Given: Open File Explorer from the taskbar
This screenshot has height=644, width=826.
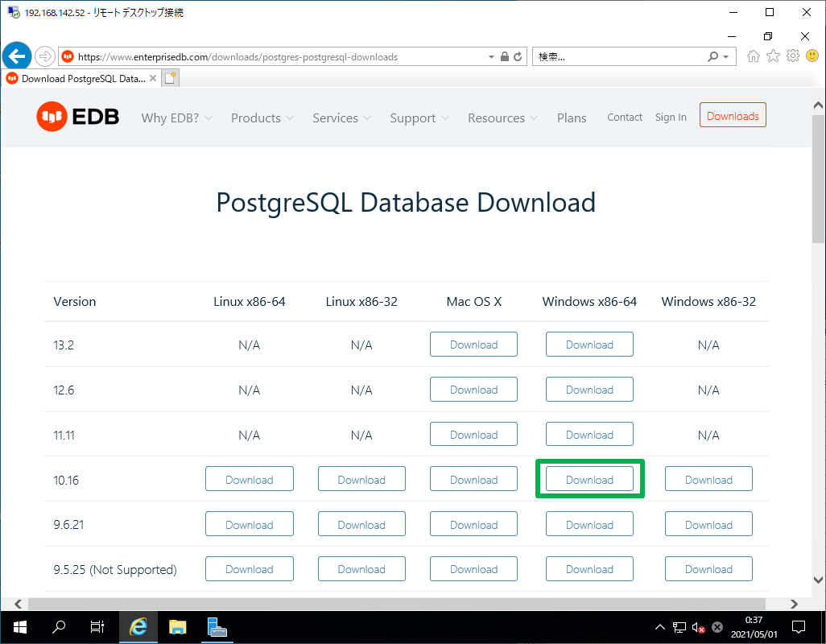Looking at the screenshot, I should click(177, 627).
